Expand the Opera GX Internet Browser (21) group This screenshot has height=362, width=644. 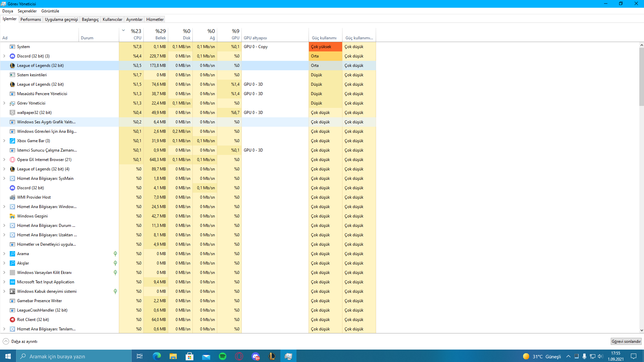coord(4,160)
